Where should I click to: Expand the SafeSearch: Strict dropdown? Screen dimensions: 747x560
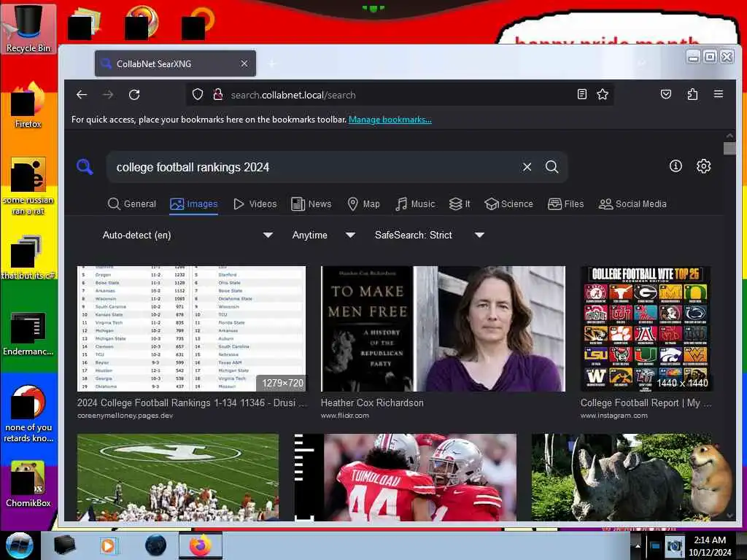(x=429, y=235)
